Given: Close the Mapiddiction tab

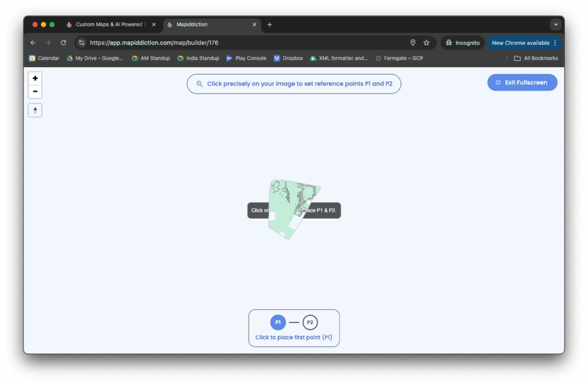Looking at the screenshot, I should [254, 25].
